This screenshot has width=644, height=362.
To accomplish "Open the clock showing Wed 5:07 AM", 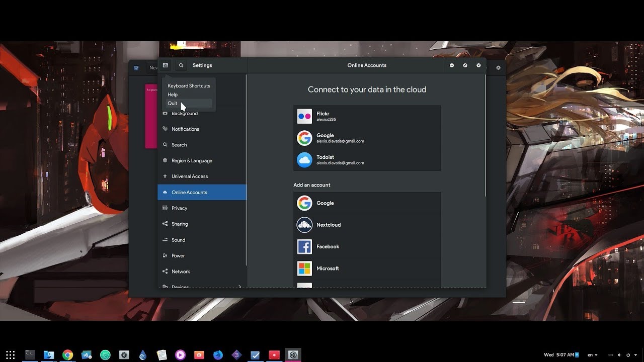I will (x=559, y=355).
